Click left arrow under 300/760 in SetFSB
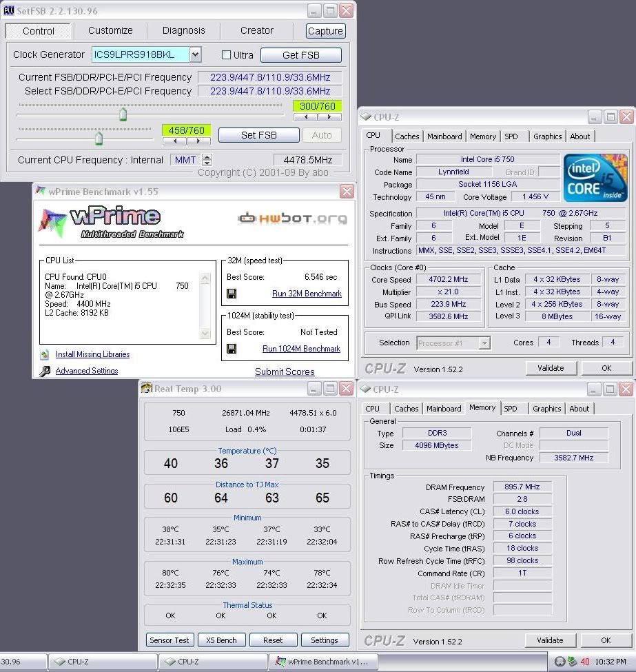This screenshot has width=636, height=672. pyautogui.click(x=305, y=117)
